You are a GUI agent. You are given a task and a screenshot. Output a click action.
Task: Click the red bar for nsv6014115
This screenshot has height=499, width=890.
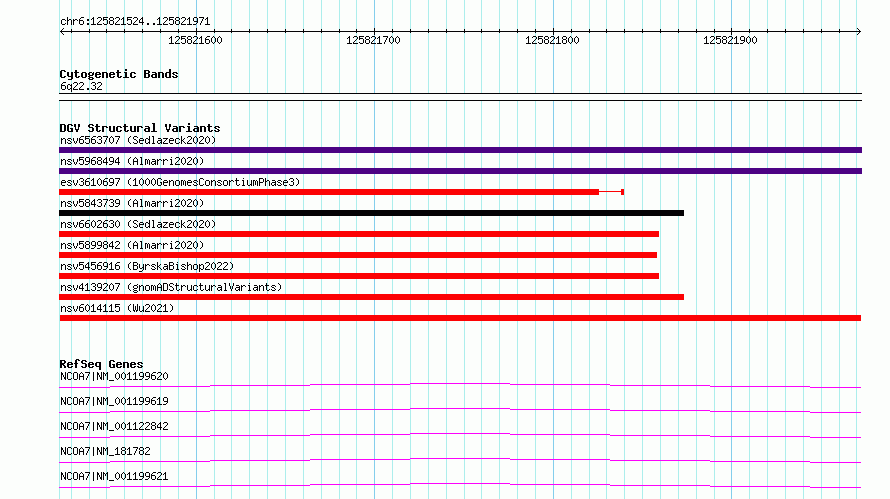pos(460,318)
